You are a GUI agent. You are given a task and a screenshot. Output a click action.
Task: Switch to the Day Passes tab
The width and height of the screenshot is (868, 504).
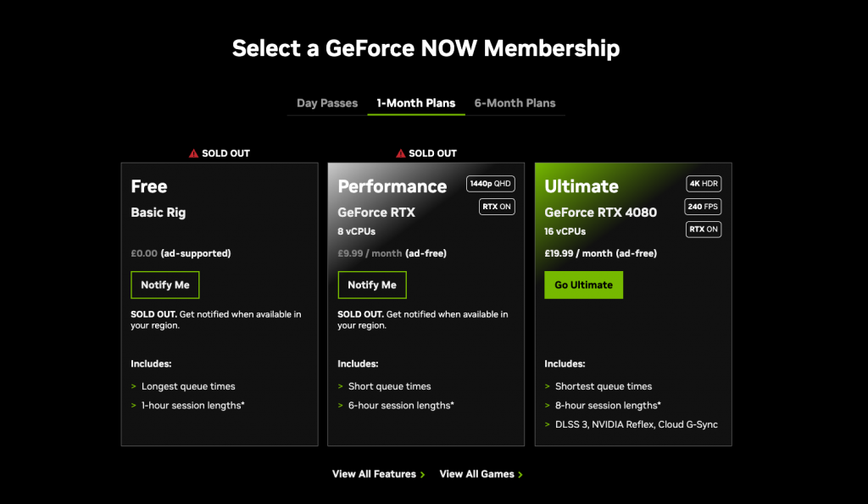coord(326,102)
